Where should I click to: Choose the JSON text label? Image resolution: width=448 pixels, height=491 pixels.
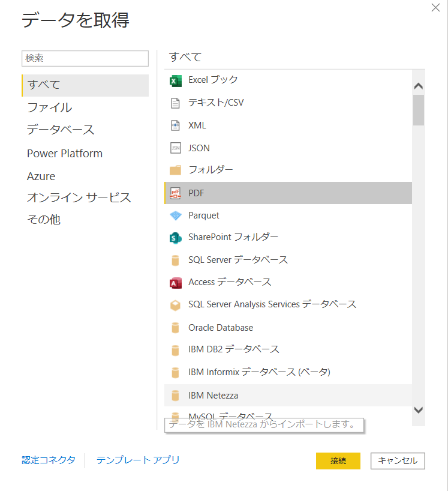(199, 148)
